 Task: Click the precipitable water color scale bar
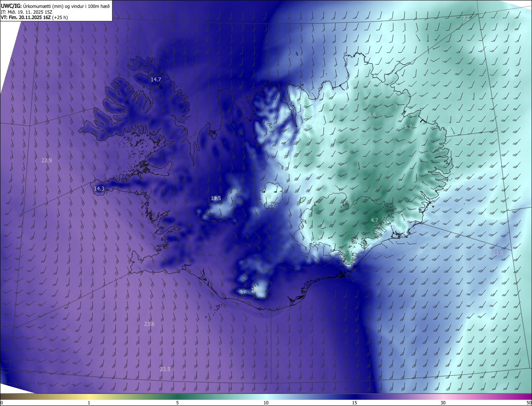(266, 396)
